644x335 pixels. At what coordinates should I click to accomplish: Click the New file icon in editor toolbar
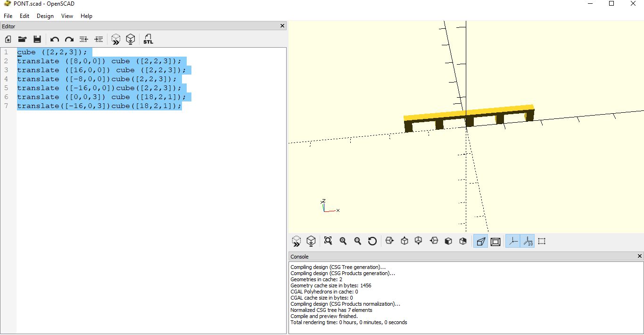tap(8, 39)
